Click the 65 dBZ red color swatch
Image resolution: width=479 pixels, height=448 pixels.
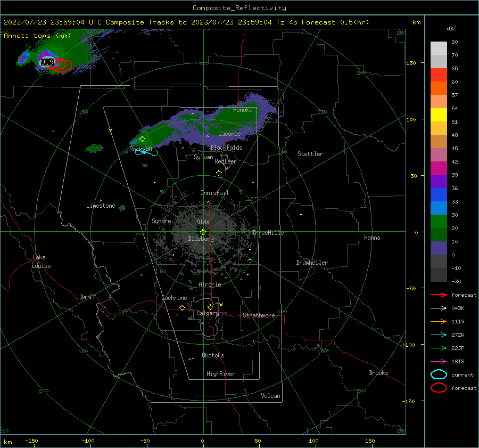(x=439, y=75)
